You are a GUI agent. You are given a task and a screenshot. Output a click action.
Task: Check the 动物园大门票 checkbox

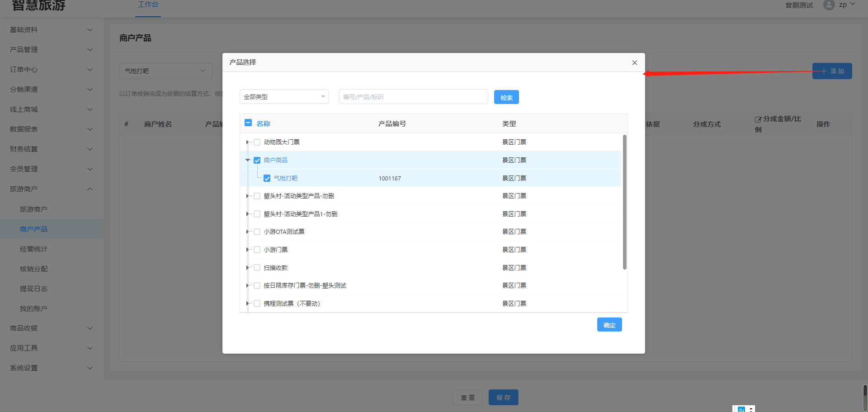[257, 142]
